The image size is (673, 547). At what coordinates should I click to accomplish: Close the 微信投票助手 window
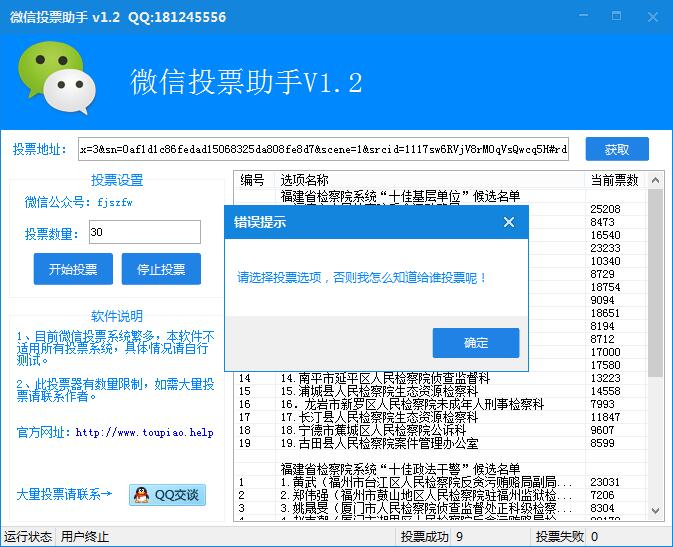point(653,17)
